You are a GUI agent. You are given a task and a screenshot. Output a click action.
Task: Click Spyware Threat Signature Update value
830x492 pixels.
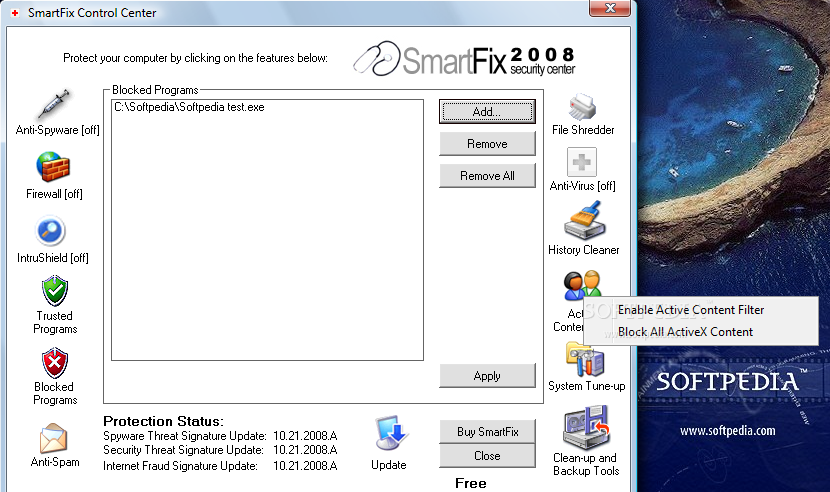(x=305, y=436)
